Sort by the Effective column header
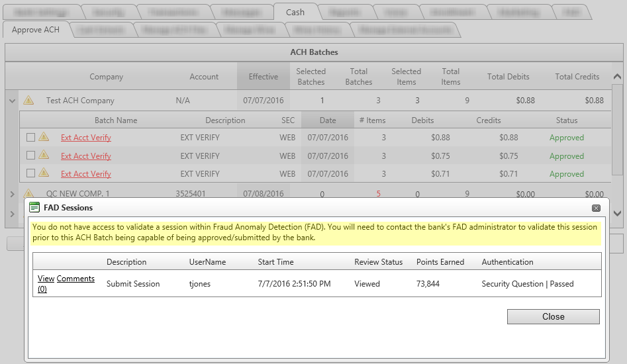627x364 pixels. click(x=263, y=77)
